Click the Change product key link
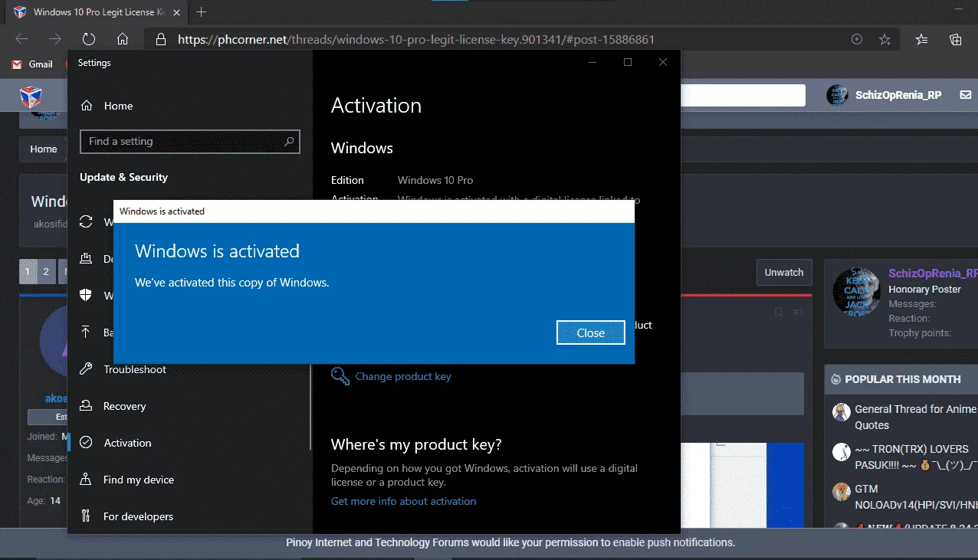Viewport: 978px width, 560px height. pyautogui.click(x=403, y=376)
